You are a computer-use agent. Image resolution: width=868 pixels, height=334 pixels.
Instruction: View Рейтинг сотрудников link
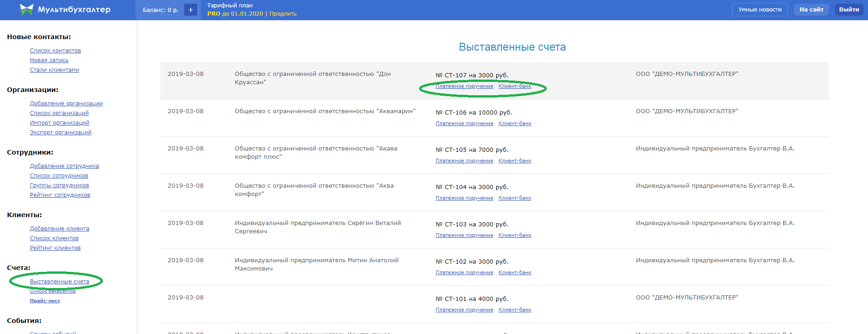tap(60, 195)
